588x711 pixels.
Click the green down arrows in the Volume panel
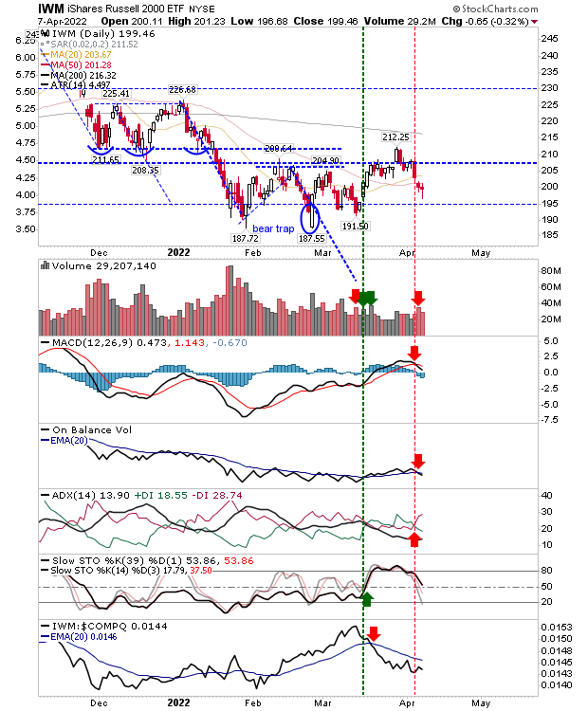367,298
